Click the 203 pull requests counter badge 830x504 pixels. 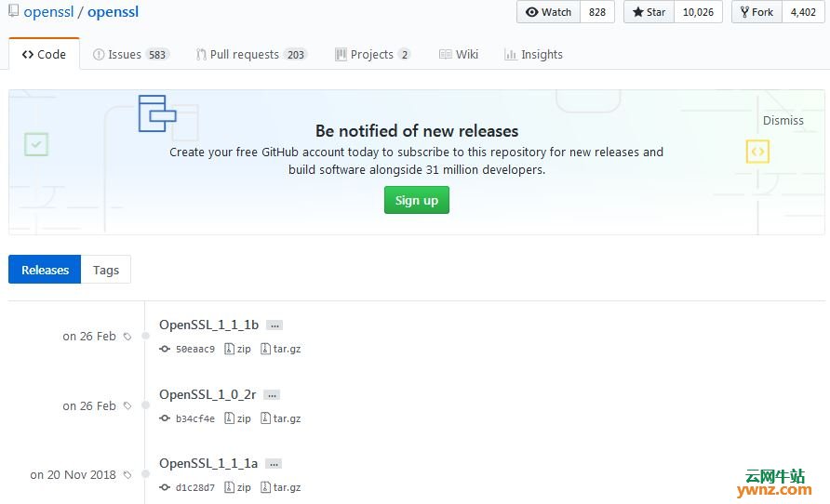click(x=295, y=55)
